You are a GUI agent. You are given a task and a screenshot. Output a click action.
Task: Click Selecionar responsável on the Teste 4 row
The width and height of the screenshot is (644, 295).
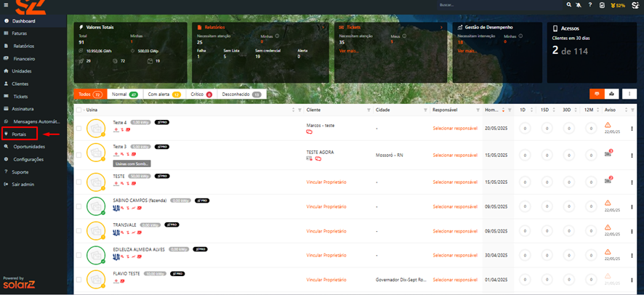(454, 129)
